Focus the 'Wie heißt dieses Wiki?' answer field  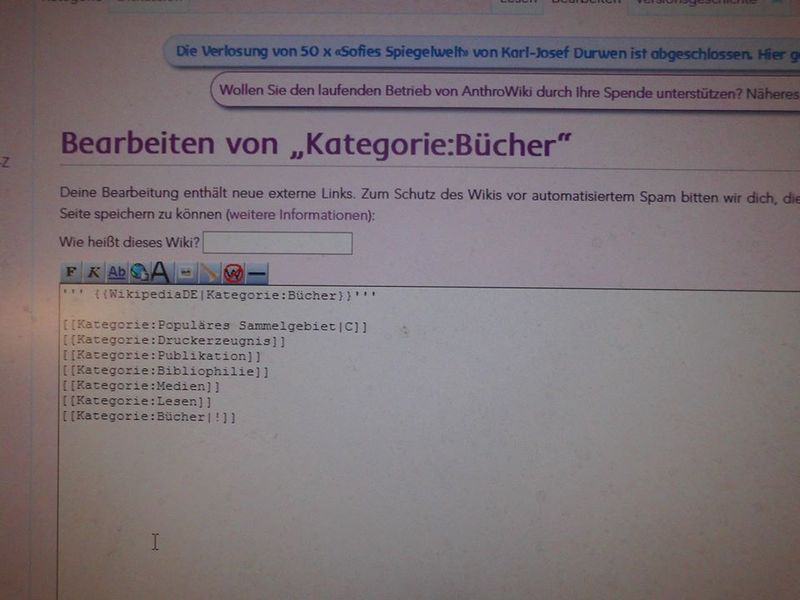point(278,243)
